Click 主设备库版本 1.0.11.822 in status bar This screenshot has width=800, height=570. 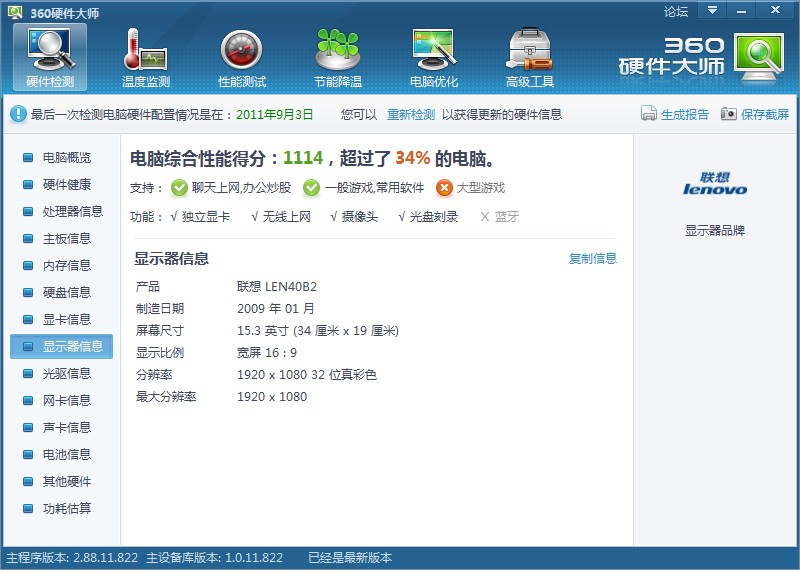214,558
